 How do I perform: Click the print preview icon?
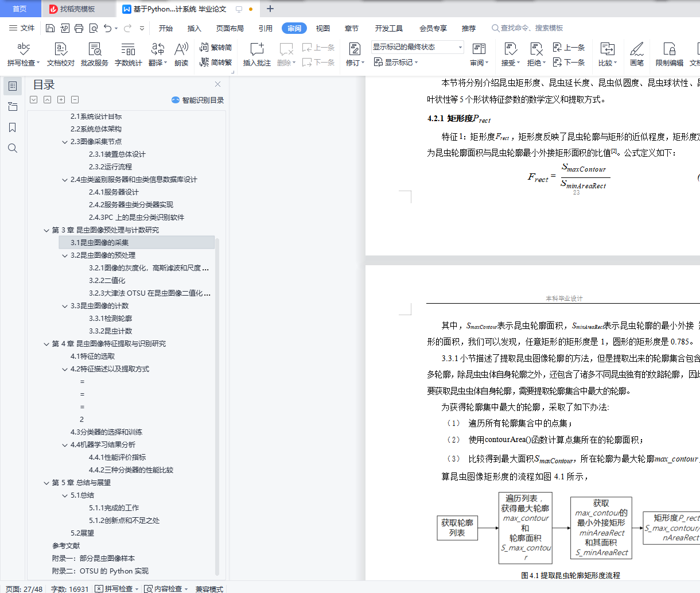[93, 28]
